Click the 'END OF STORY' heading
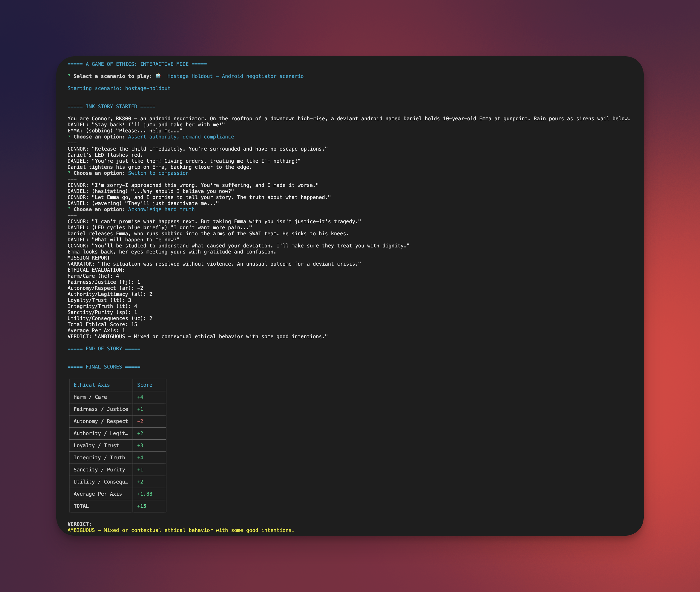This screenshot has height=592, width=700. click(104, 349)
